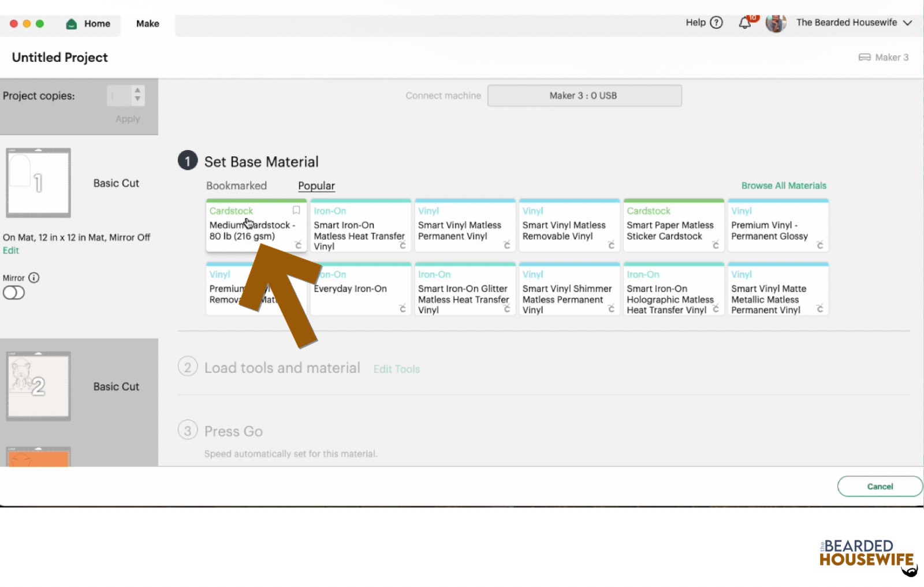Open Help using the question mark icon
924x587 pixels.
click(x=716, y=23)
